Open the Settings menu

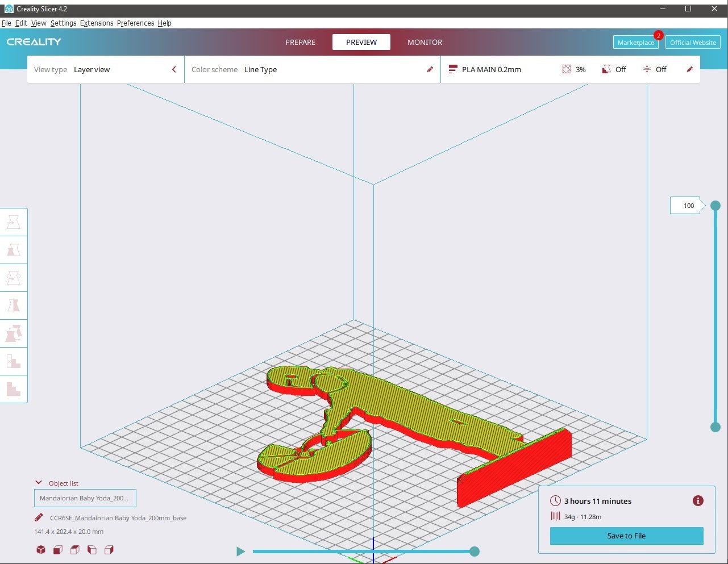(x=63, y=23)
